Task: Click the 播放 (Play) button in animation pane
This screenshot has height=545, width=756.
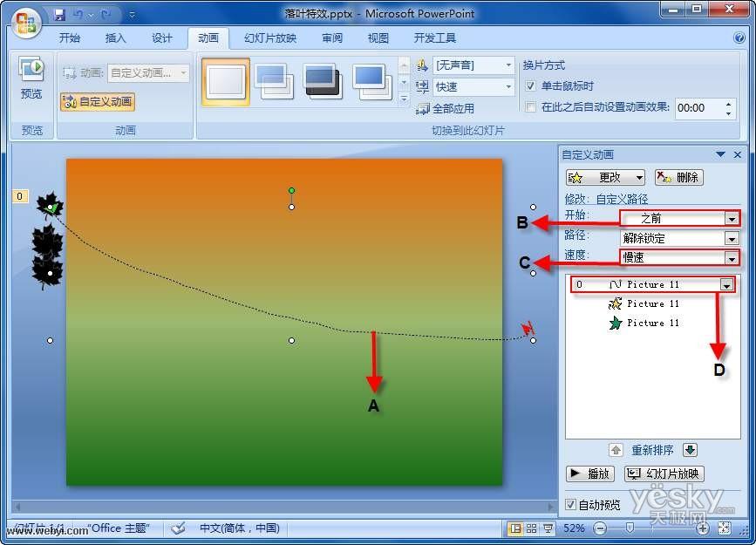Action: coord(590,473)
